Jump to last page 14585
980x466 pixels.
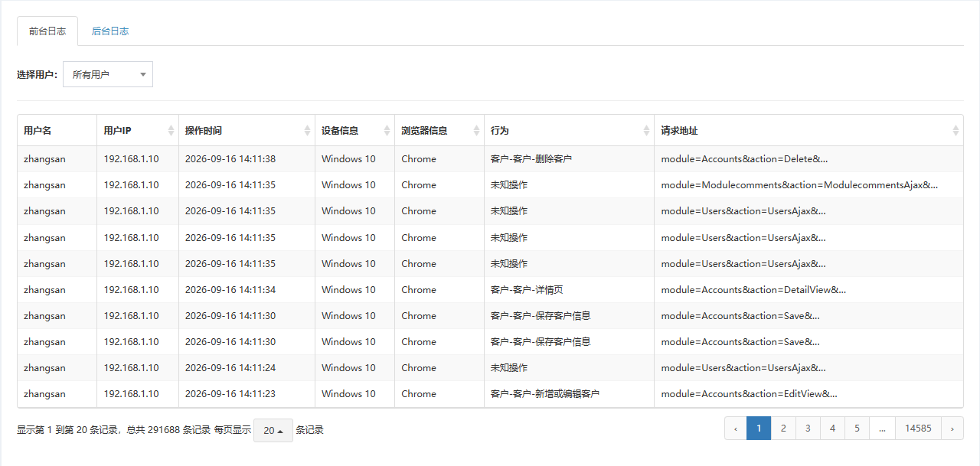918,429
